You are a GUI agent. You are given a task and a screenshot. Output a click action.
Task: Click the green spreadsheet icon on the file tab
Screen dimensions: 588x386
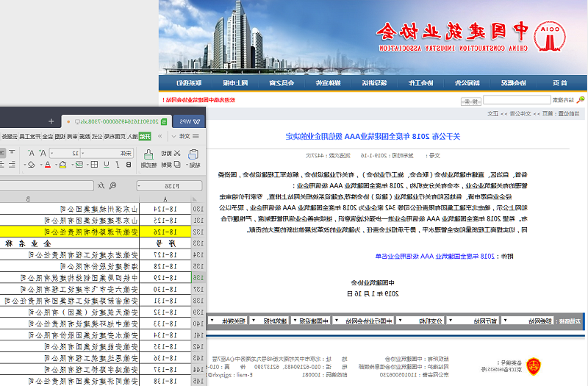coord(163,121)
